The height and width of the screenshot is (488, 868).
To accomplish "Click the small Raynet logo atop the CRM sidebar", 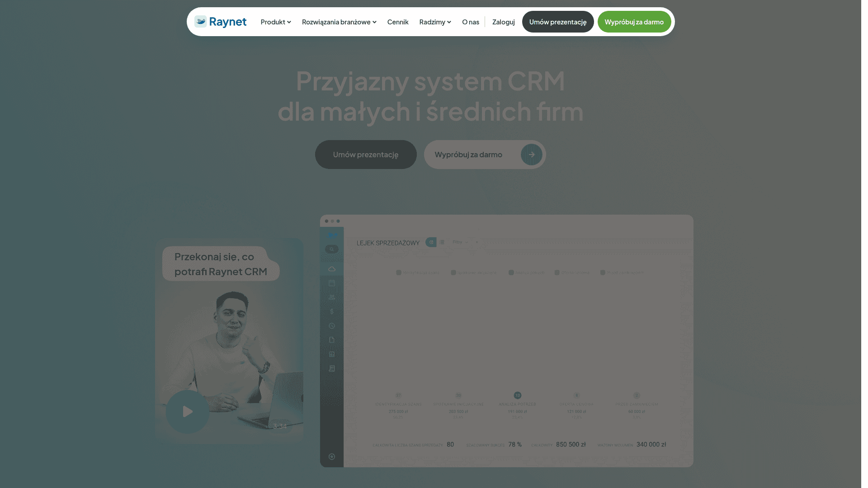I will point(332,235).
